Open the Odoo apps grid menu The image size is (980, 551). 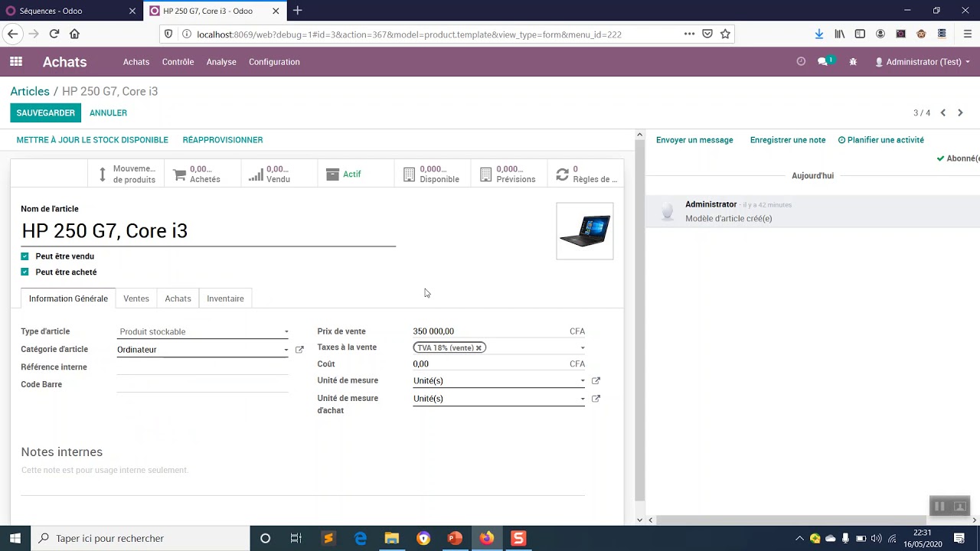16,62
